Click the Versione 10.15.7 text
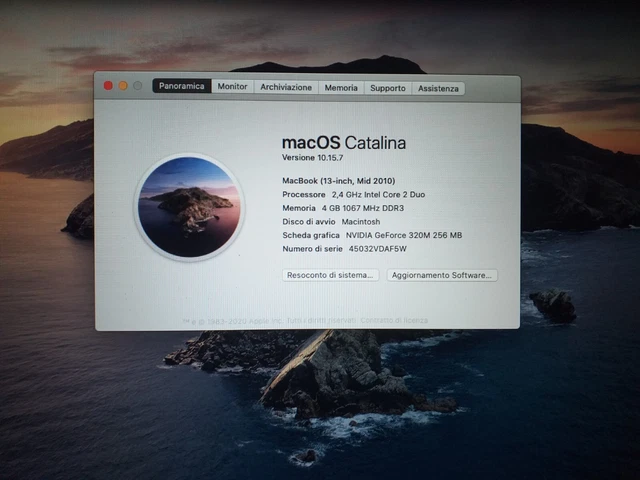 (312, 158)
